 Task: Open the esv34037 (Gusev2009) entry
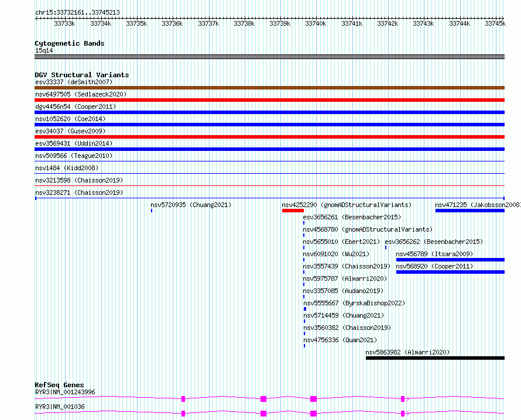tap(70, 131)
